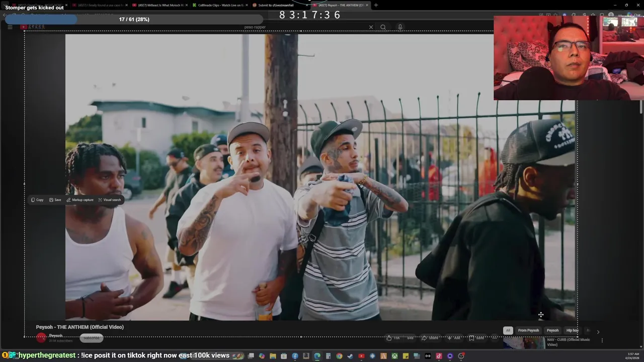644x362 pixels.
Task: Click the streamer webcam overlay
Action: tap(569, 58)
